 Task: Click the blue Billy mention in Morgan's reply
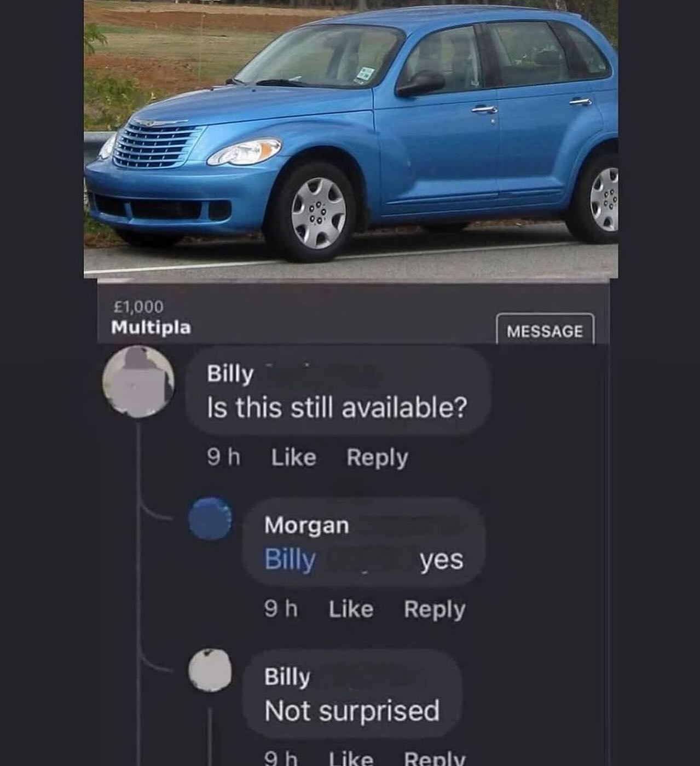click(290, 560)
